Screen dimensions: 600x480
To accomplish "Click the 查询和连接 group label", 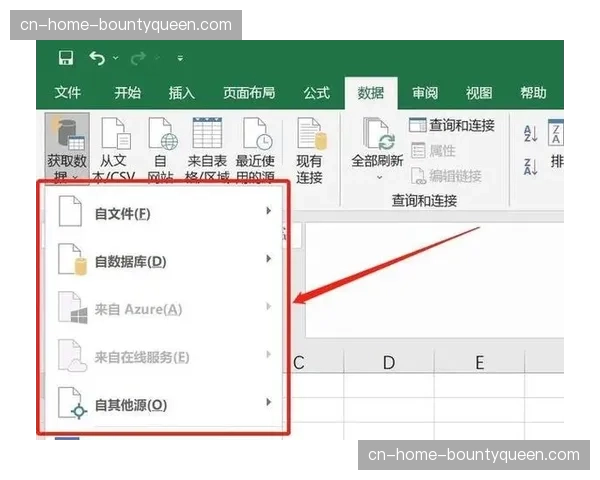I will click(424, 201).
